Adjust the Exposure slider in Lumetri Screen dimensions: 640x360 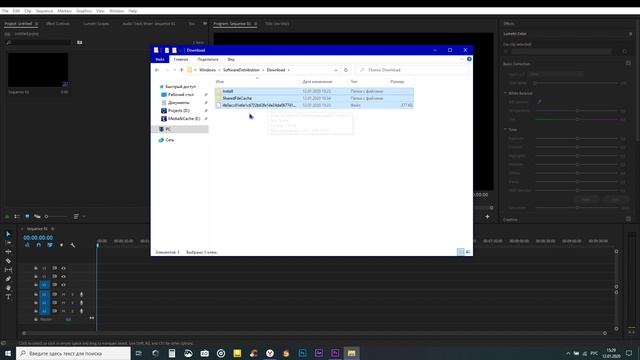click(577, 139)
